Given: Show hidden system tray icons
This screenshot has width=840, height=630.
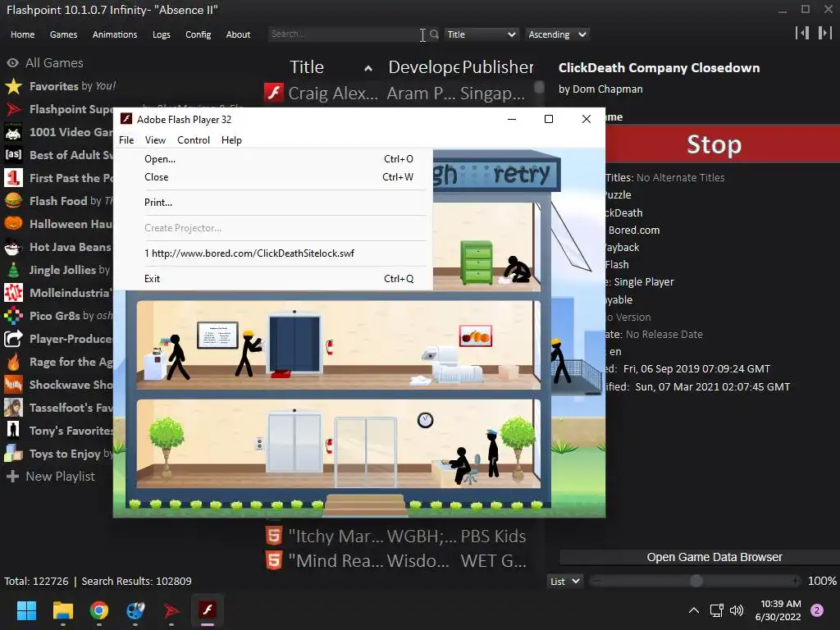Looking at the screenshot, I should coord(694,610).
